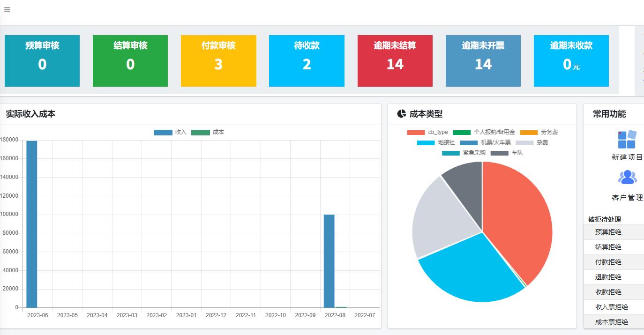The image size is (644, 335).
Task: Select 预算拒绝 in rejected list
Action: coord(608,232)
